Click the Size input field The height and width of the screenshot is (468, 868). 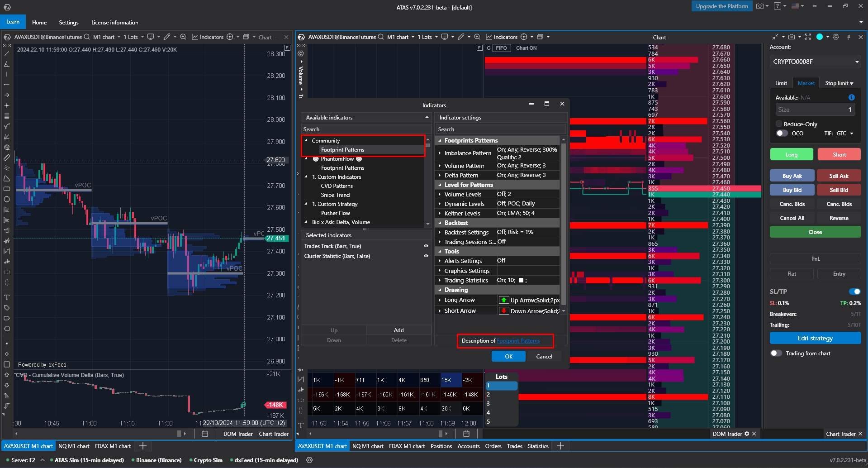[x=814, y=110]
